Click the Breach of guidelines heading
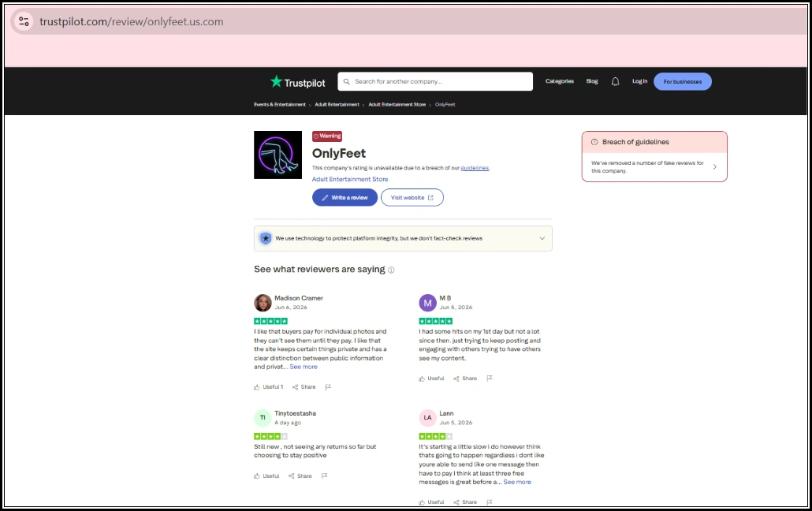 point(635,142)
